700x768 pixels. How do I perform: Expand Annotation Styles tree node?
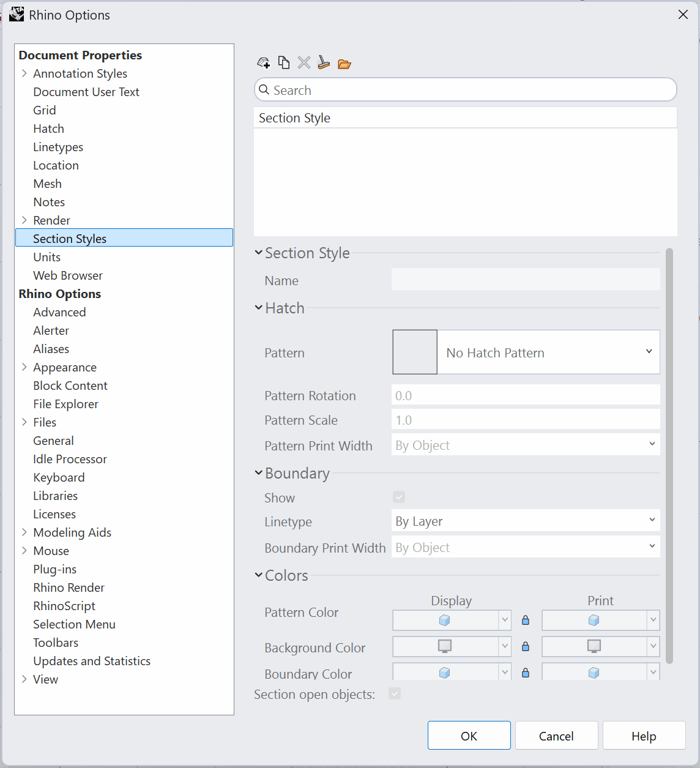[x=24, y=73]
